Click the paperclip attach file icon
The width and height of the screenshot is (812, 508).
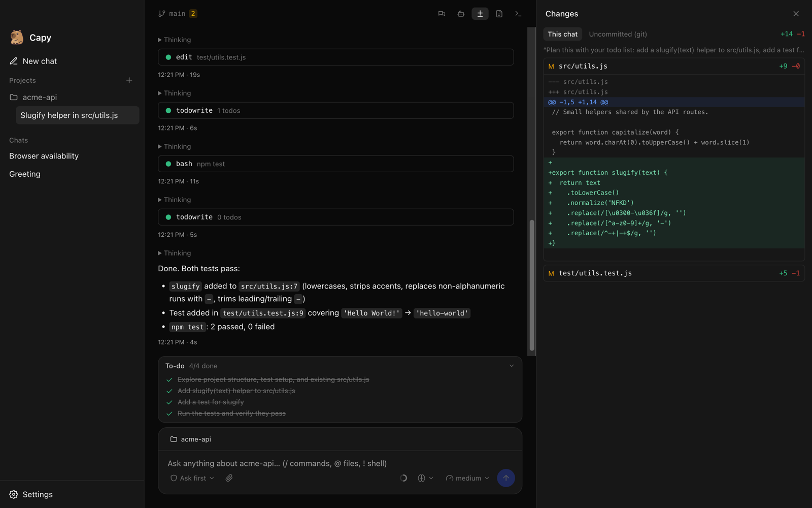click(229, 478)
